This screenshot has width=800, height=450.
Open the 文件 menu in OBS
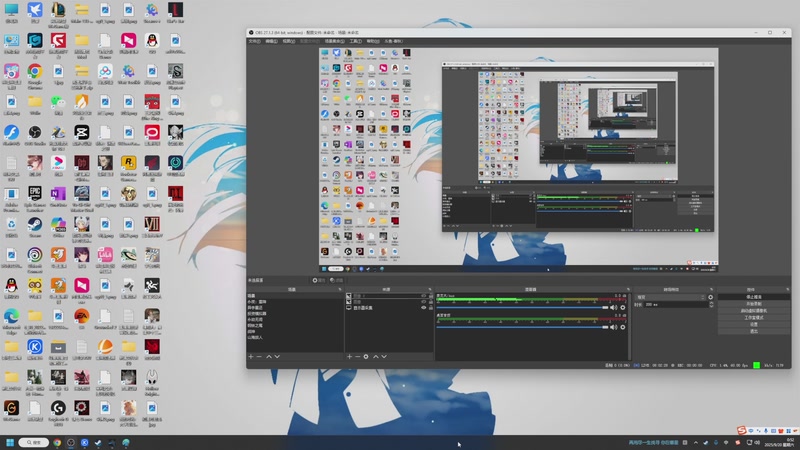254,41
